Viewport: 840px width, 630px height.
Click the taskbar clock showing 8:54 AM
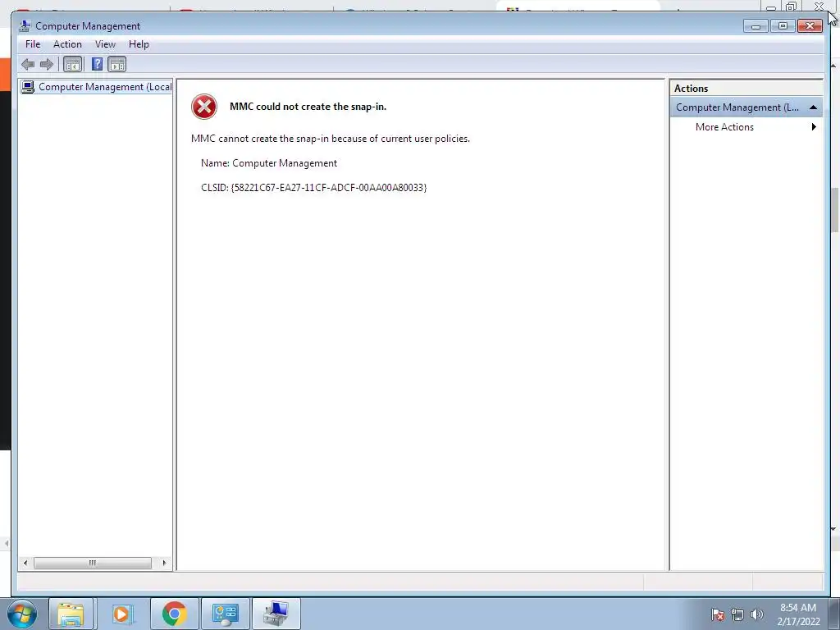(798, 614)
